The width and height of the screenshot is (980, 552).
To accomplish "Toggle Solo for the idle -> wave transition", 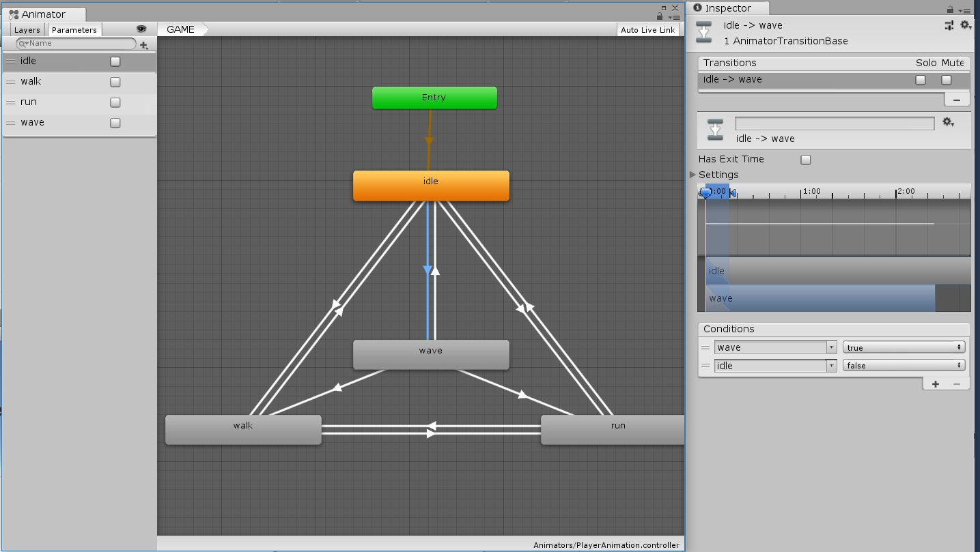I will pyautogui.click(x=920, y=80).
